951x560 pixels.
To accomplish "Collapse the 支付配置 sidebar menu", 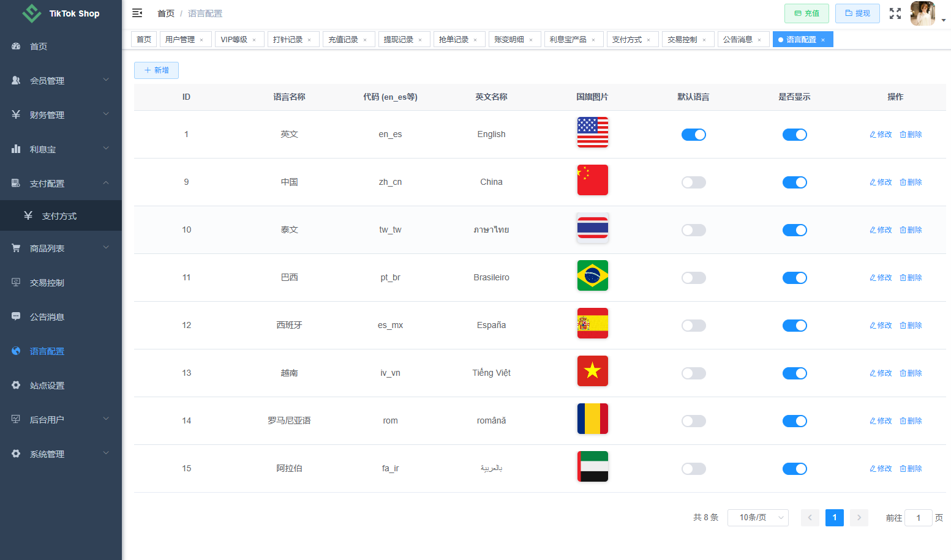I will pos(61,184).
